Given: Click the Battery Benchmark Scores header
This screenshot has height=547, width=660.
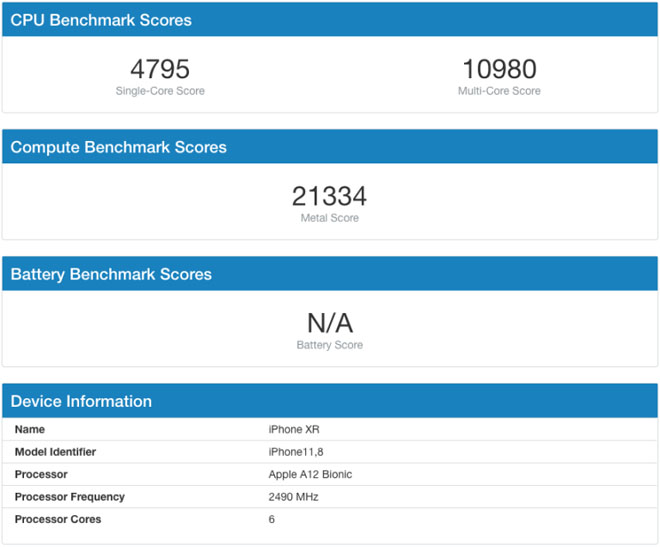Looking at the screenshot, I should coord(111,274).
